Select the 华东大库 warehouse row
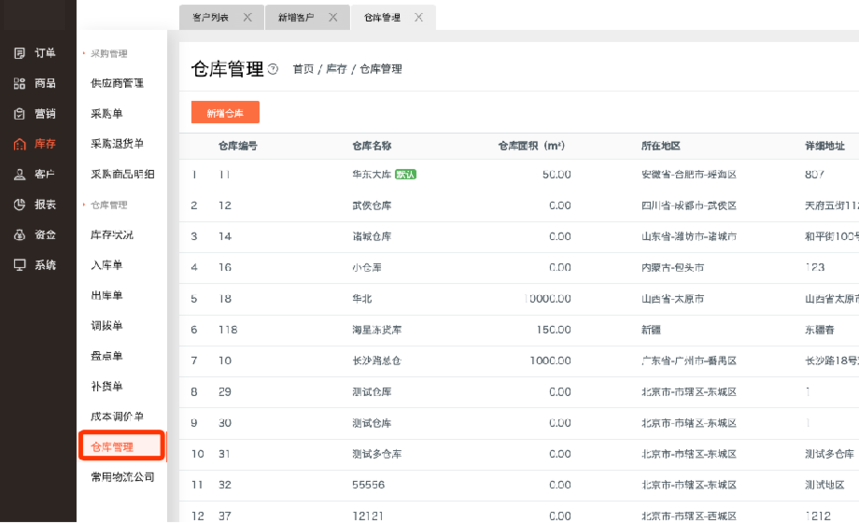 click(370, 174)
